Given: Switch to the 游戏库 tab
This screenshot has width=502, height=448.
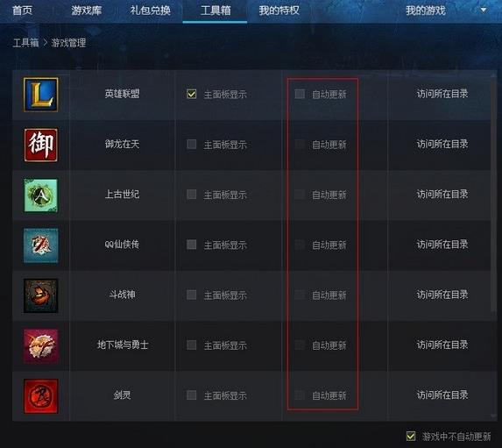Looking at the screenshot, I should [87, 11].
